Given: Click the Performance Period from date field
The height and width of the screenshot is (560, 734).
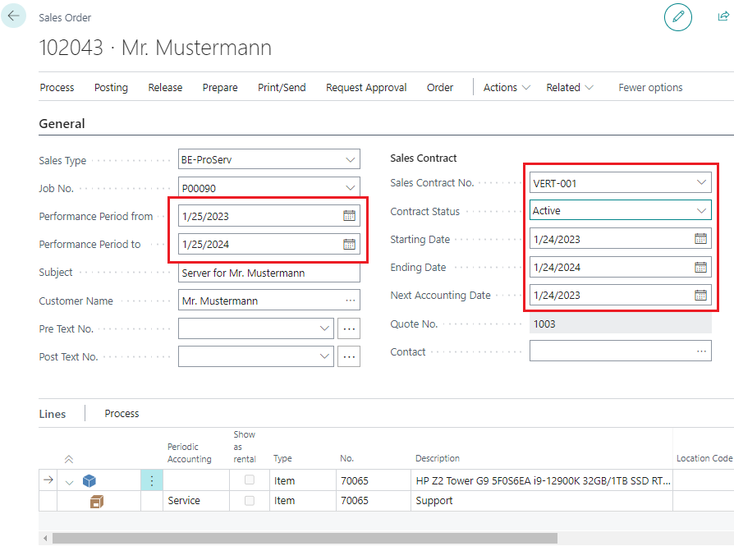Looking at the screenshot, I should coord(269,216).
